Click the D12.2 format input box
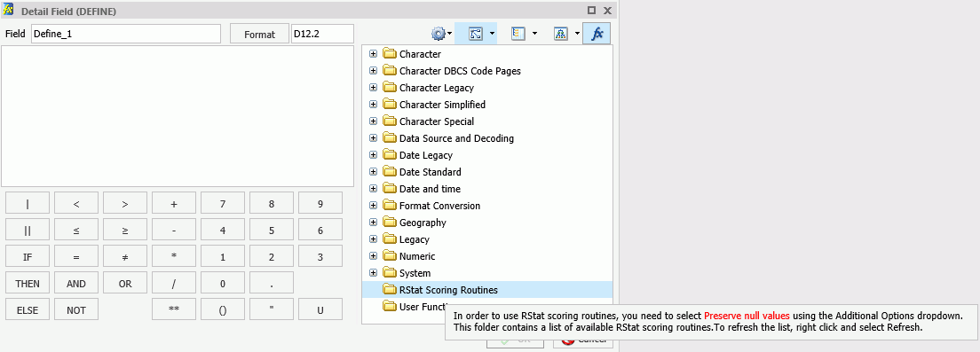Viewport: 980px width, 352px height. point(322,34)
